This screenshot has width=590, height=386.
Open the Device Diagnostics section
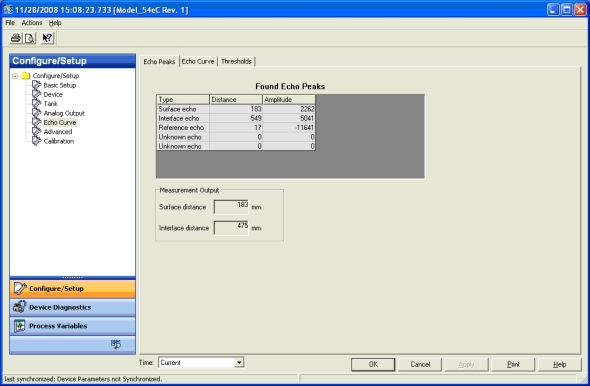(72, 307)
